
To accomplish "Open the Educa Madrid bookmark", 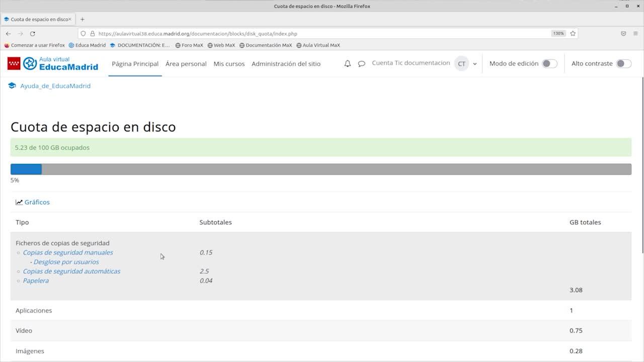I will click(x=87, y=45).
